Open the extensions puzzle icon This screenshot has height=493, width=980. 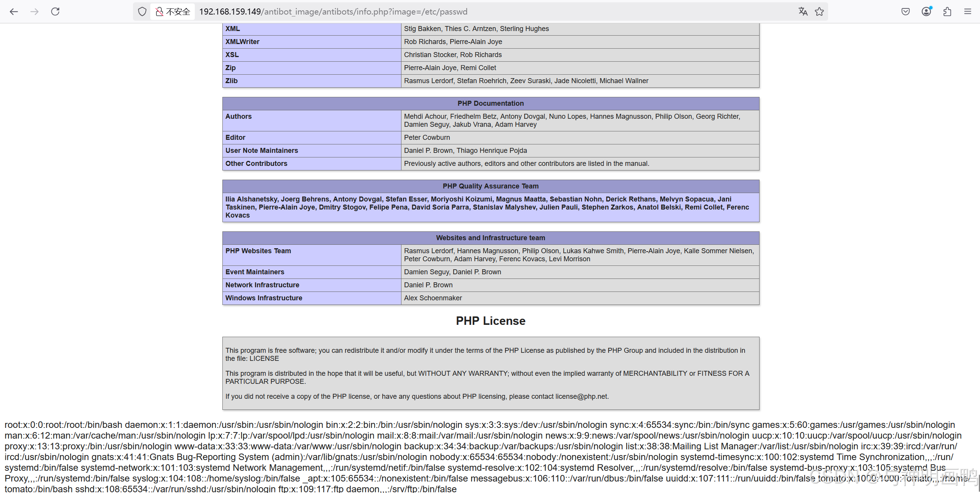(x=947, y=11)
